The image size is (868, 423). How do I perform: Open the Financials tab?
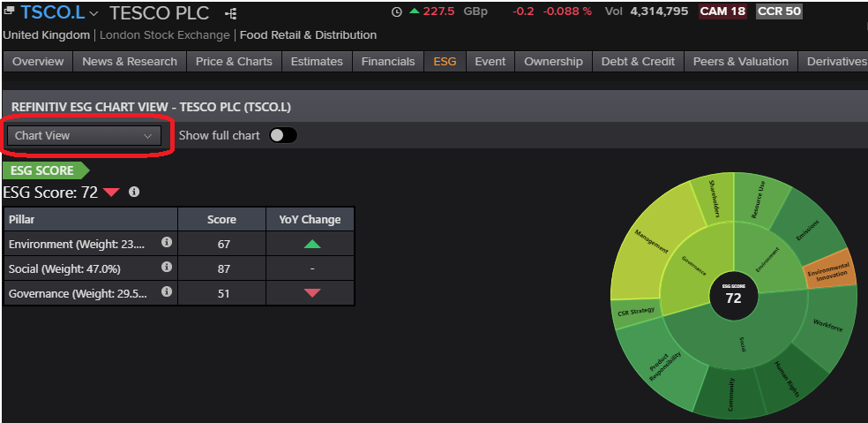coord(388,62)
